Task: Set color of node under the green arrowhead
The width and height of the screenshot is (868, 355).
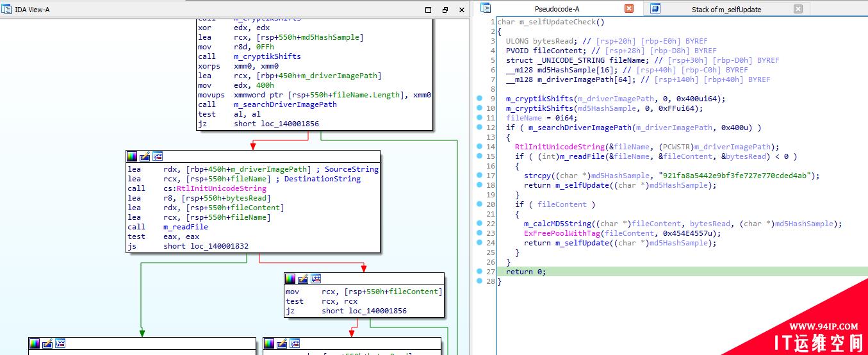Action: (35, 343)
